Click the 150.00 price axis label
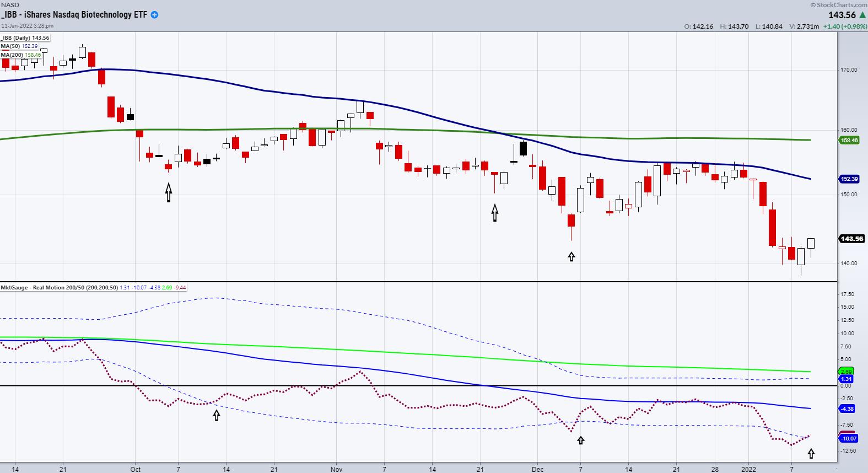The image size is (868, 473). [x=849, y=194]
